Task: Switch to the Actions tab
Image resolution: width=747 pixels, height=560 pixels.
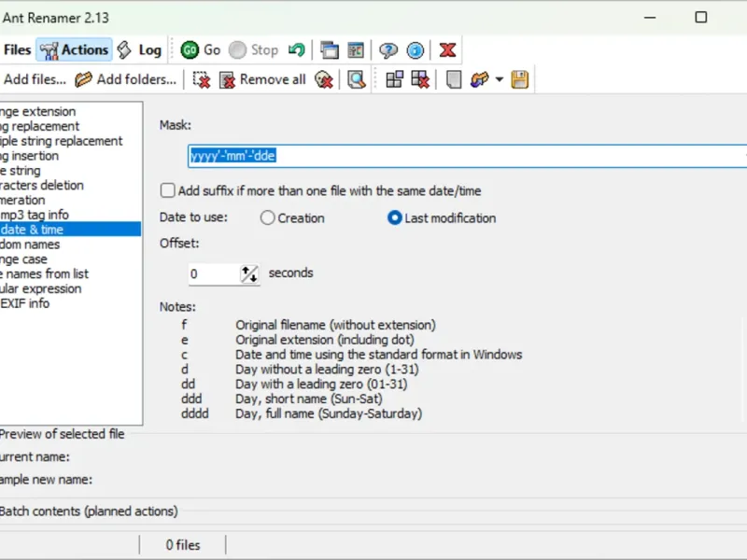Action: point(75,50)
